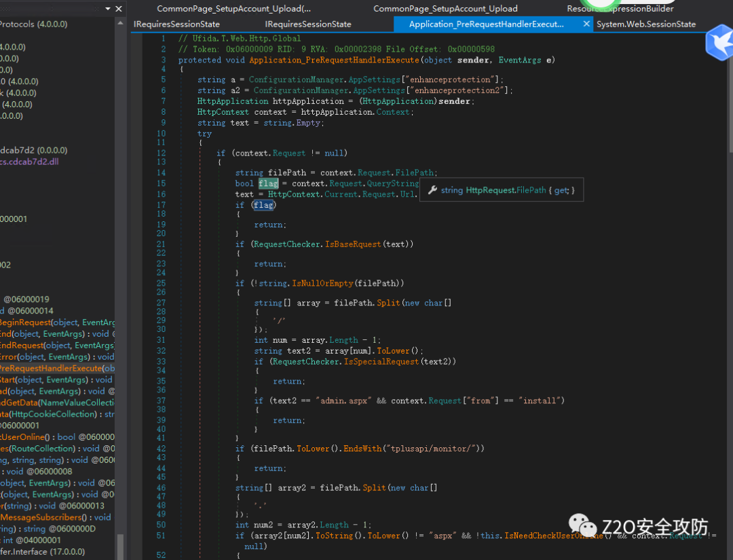Viewport: 733px width, 560px height.
Task: Click the wrench icon in the FilePath tooltip
Action: 432,190
